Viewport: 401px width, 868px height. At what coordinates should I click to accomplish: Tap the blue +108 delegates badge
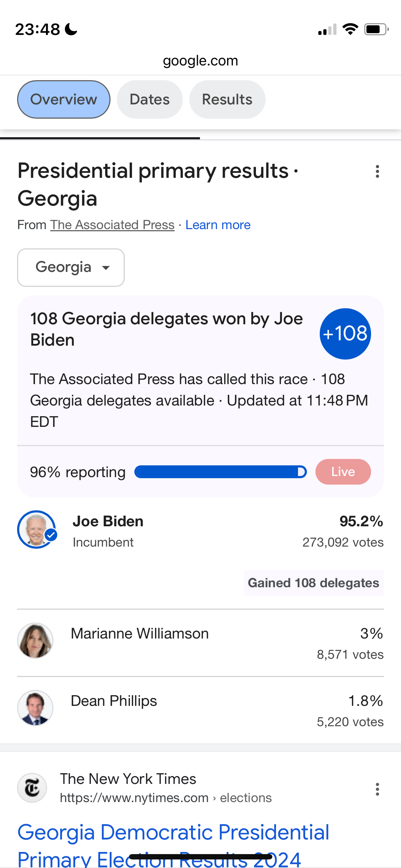pyautogui.click(x=345, y=334)
